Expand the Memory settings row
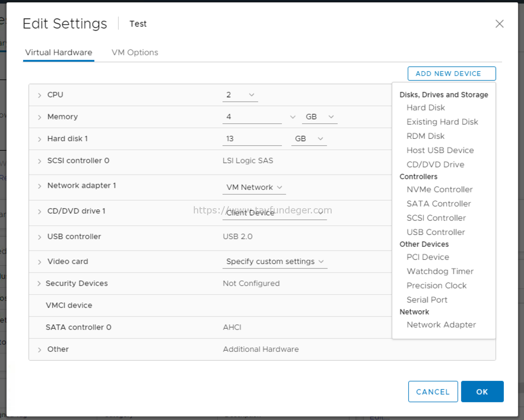 point(39,117)
